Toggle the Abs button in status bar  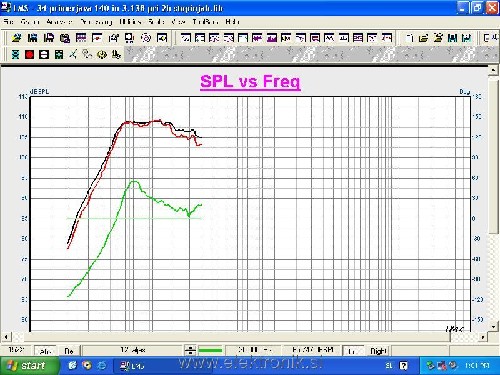point(45,351)
